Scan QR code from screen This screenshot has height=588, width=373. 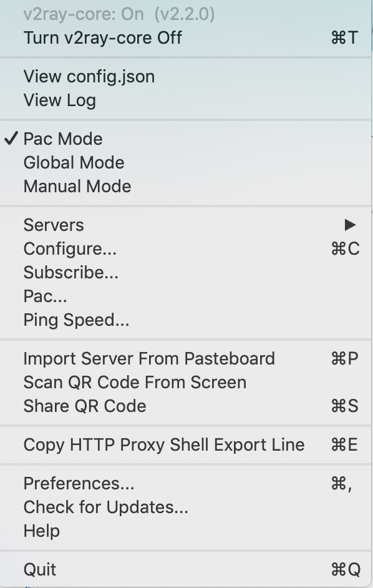134,382
